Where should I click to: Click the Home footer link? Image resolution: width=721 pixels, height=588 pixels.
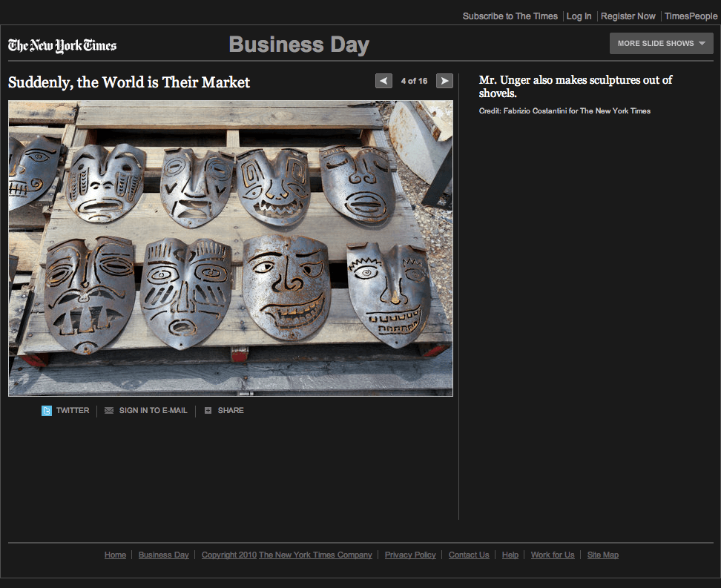tap(115, 555)
